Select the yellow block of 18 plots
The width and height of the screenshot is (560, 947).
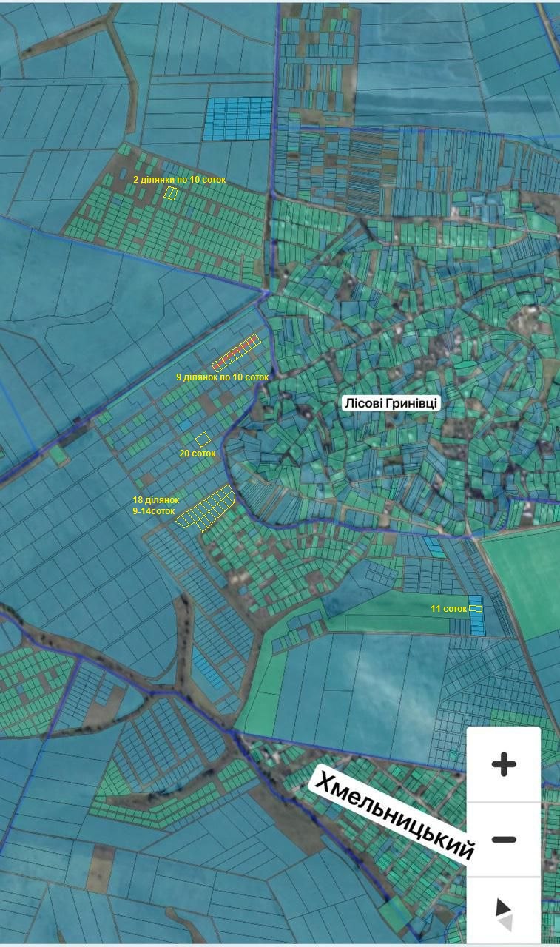click(206, 508)
